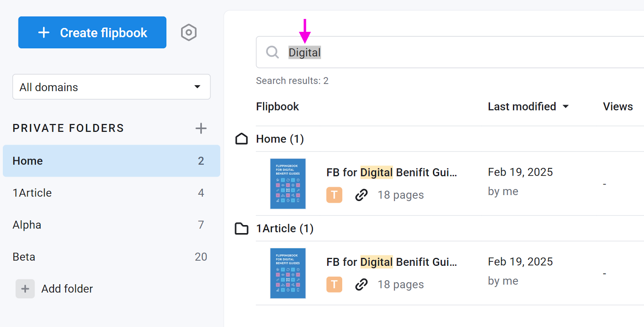Screen dimensions: 644x327
Task: Open first flipbook cover thumbnail under Home
Action: (288, 184)
